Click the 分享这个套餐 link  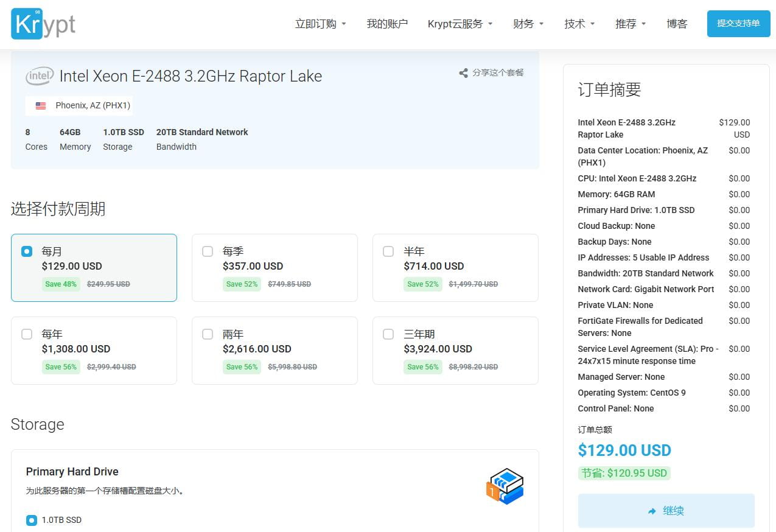tap(497, 73)
